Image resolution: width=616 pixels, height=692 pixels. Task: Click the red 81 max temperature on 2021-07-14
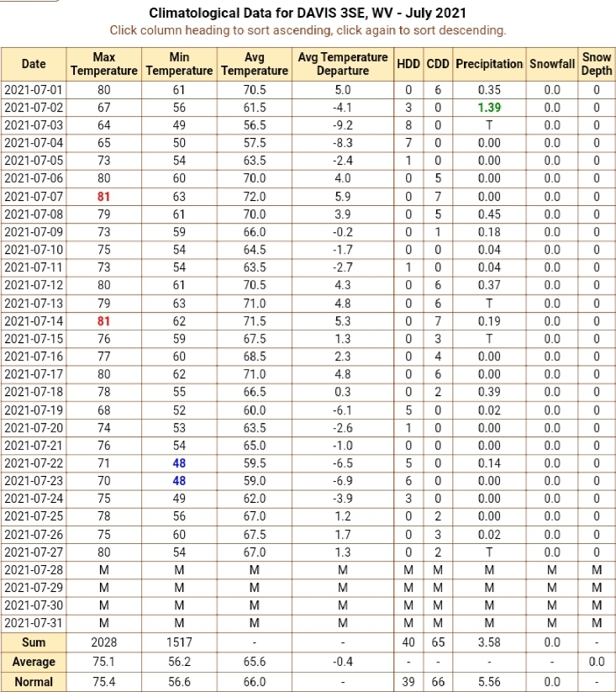(103, 321)
